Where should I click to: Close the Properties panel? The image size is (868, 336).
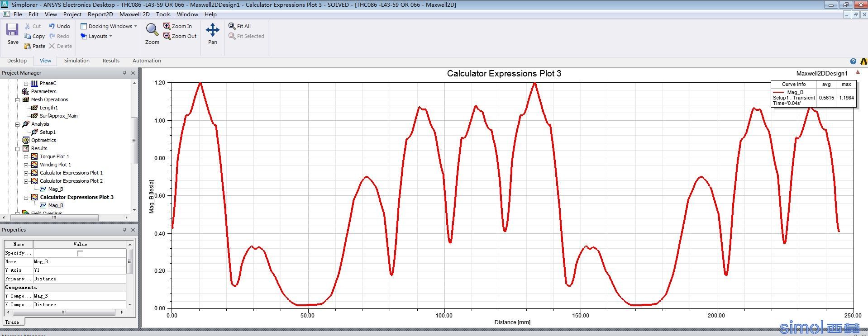[x=133, y=230]
